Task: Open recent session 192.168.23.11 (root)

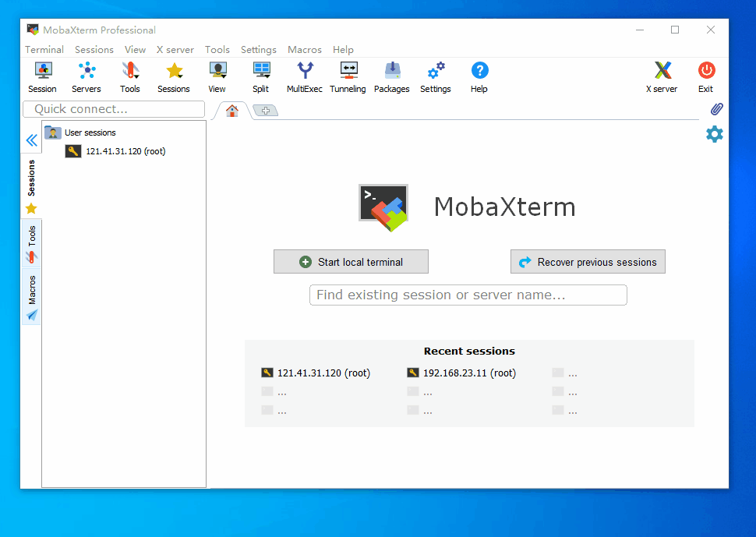Action: click(x=461, y=373)
